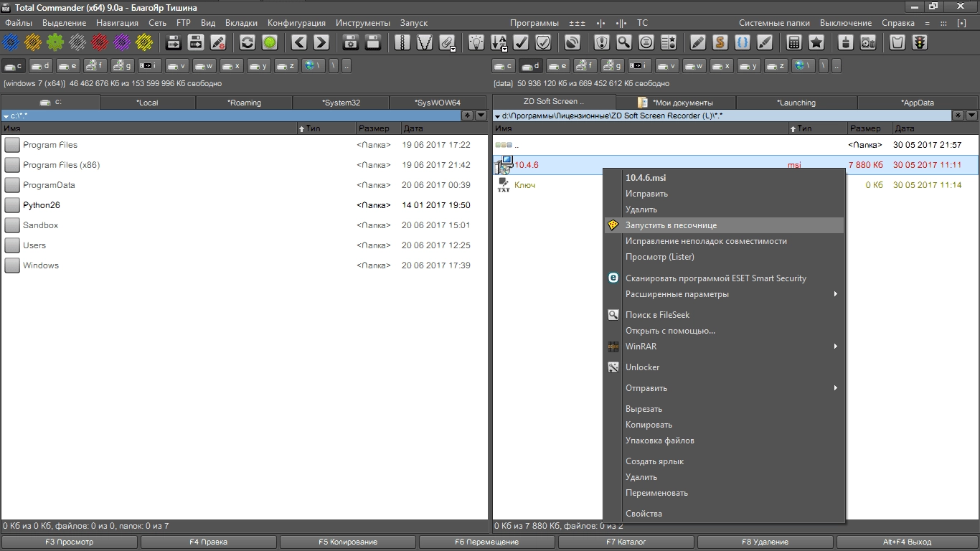This screenshot has height=551, width=980.
Task: Click the blue gear toolbar icon
Action: tap(11, 42)
